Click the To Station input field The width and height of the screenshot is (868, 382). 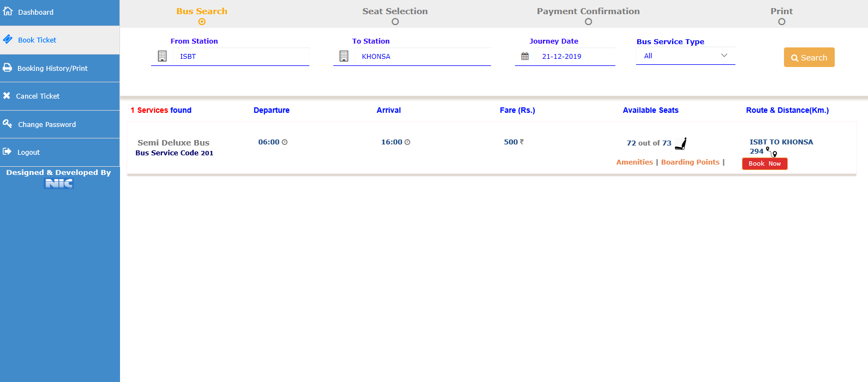point(422,56)
